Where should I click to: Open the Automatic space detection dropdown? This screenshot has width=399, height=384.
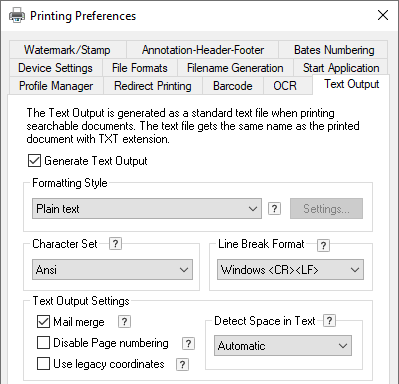pyautogui.click(x=283, y=345)
